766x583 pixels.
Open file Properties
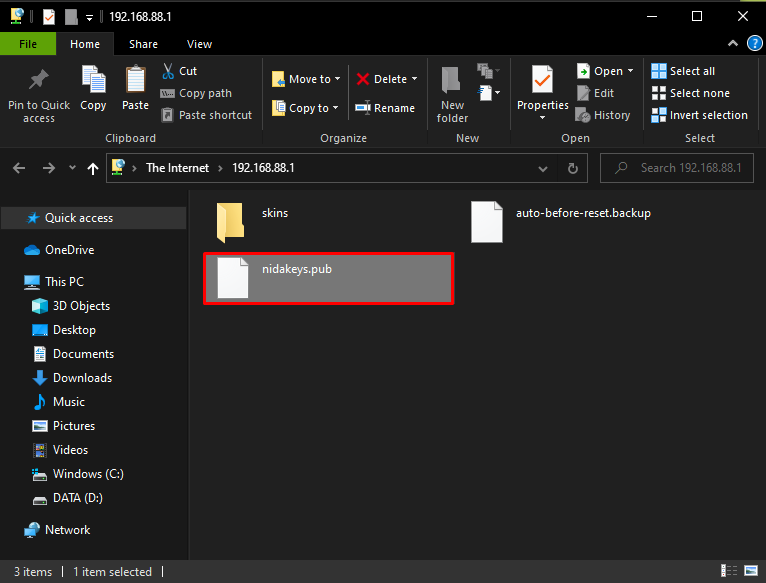pos(542,87)
